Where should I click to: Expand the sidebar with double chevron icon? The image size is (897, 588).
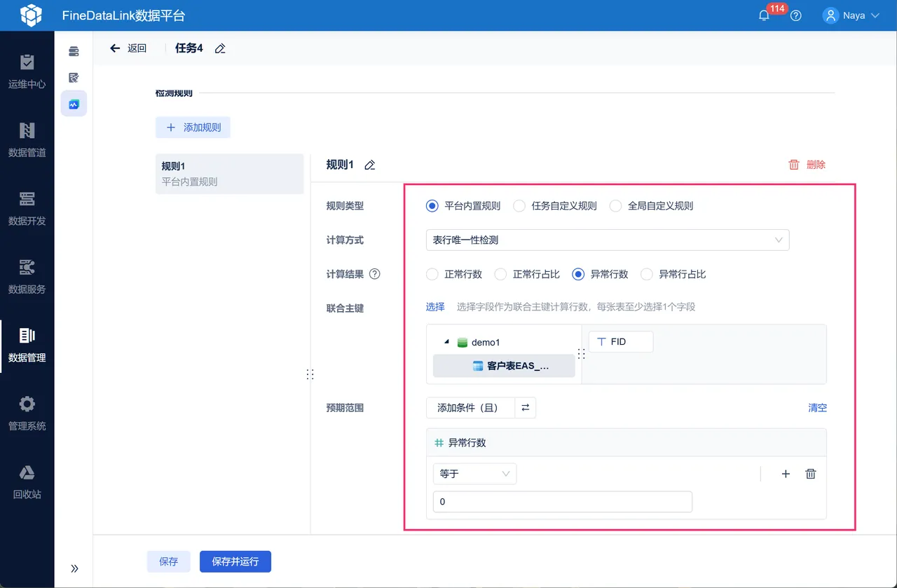(74, 568)
